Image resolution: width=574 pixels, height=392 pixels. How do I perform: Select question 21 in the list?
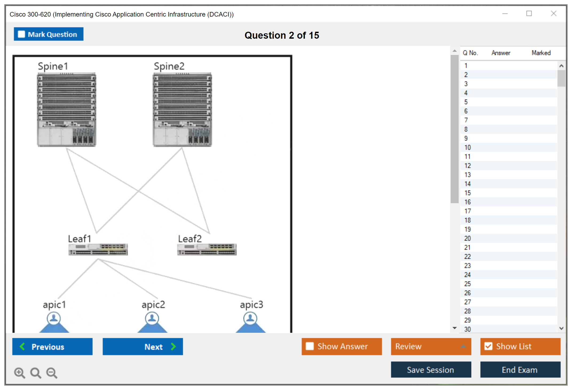[x=467, y=247]
